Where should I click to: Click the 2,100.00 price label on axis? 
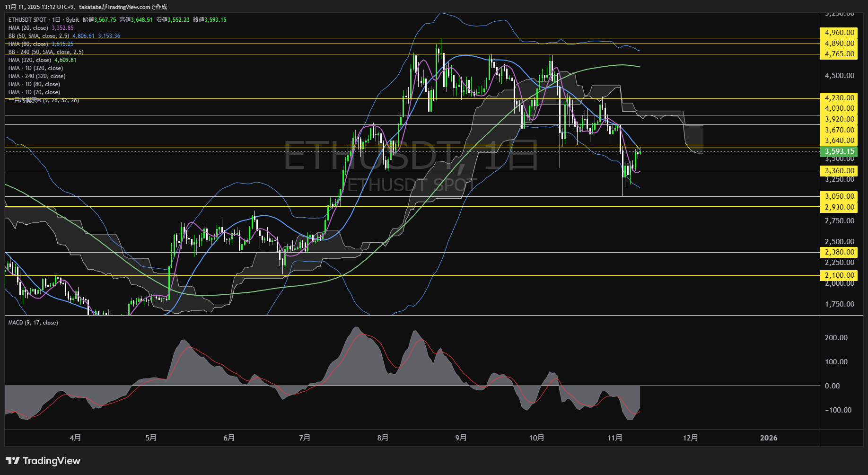click(x=839, y=275)
